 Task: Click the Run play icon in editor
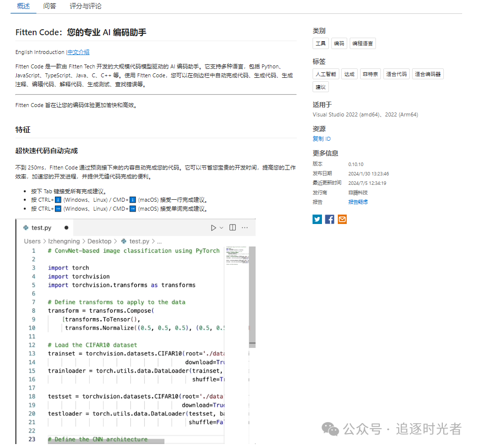(213, 227)
